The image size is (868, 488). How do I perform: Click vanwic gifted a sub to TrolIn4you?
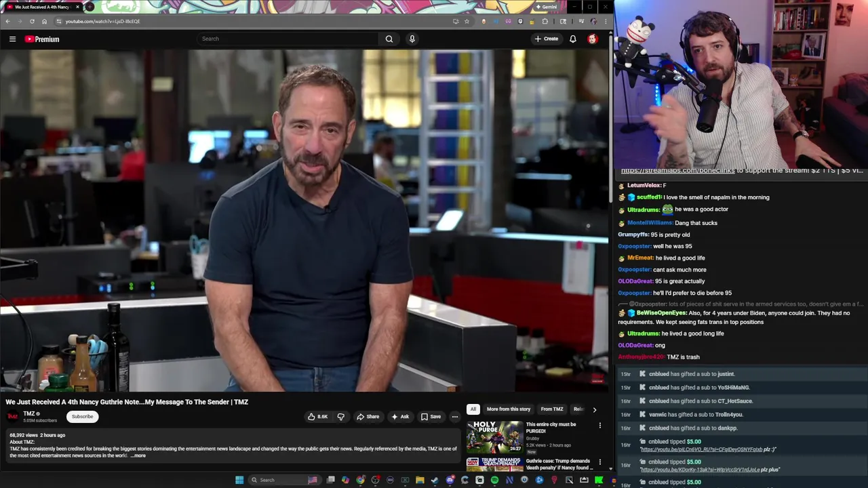click(x=696, y=415)
